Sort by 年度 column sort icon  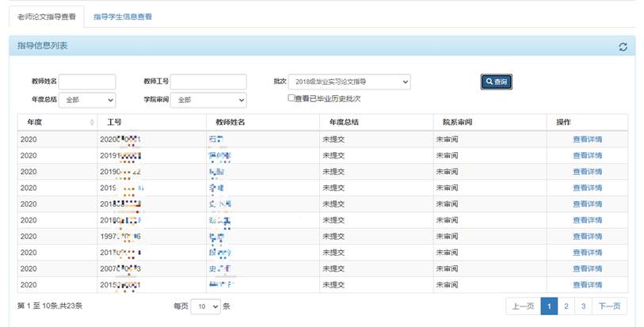click(93, 123)
